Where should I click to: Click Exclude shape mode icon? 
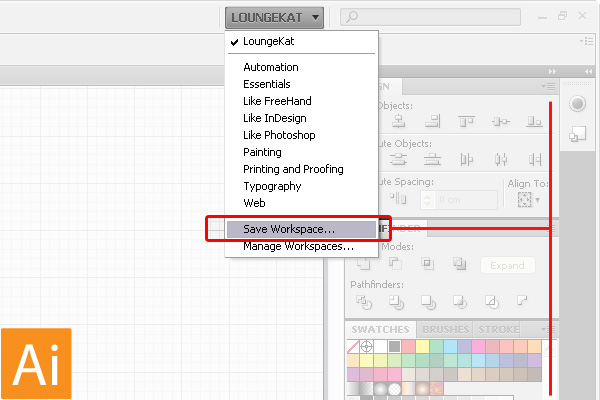point(459,263)
